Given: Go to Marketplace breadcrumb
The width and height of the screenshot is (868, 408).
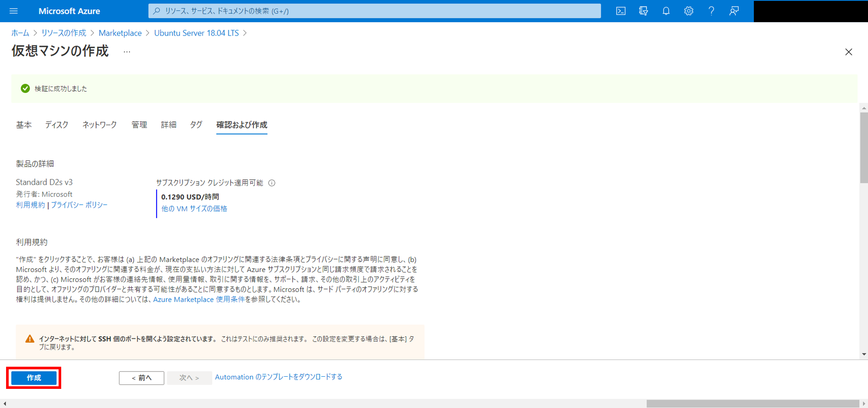Looking at the screenshot, I should (x=120, y=33).
